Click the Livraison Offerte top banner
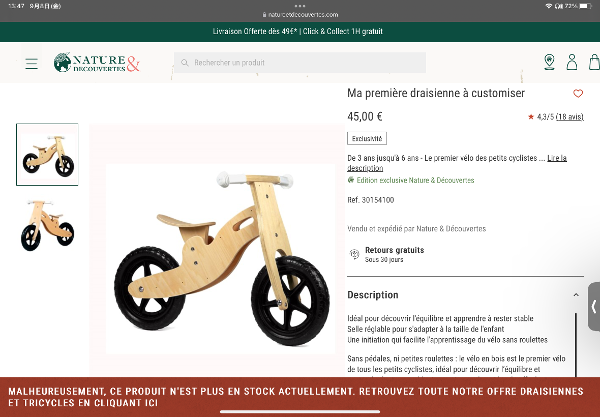The image size is (600, 417). click(298, 31)
